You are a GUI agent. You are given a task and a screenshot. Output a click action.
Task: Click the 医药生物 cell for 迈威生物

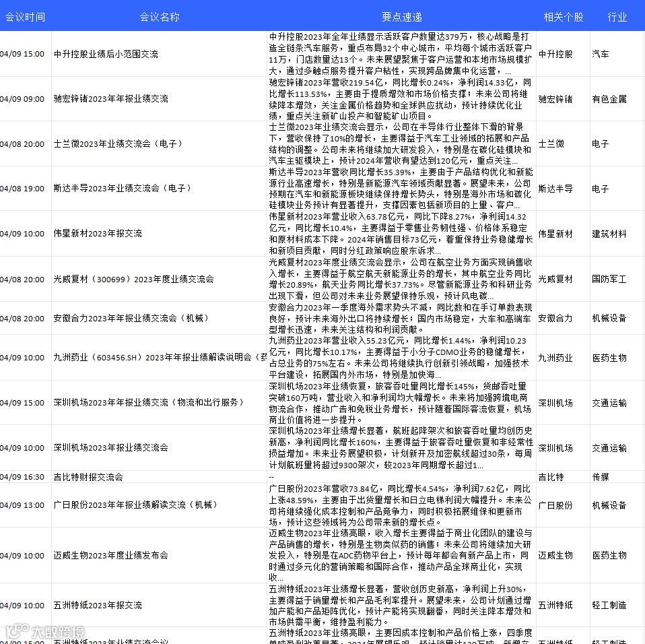[609, 555]
